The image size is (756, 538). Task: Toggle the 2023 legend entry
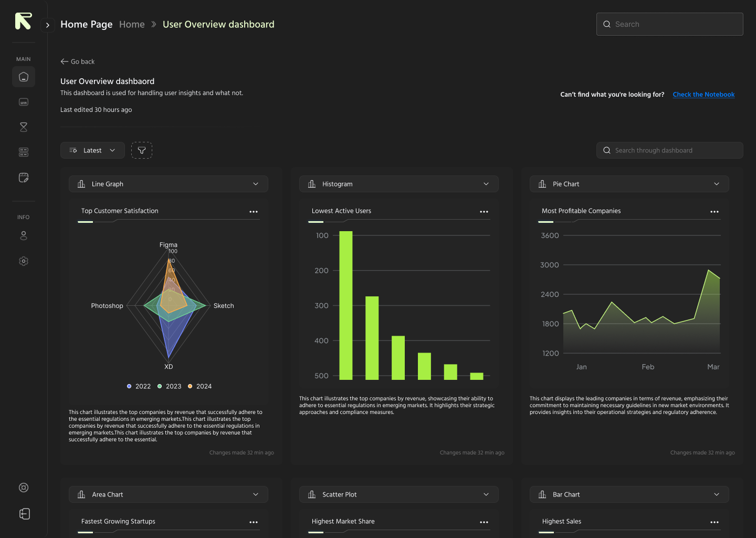[169, 386]
